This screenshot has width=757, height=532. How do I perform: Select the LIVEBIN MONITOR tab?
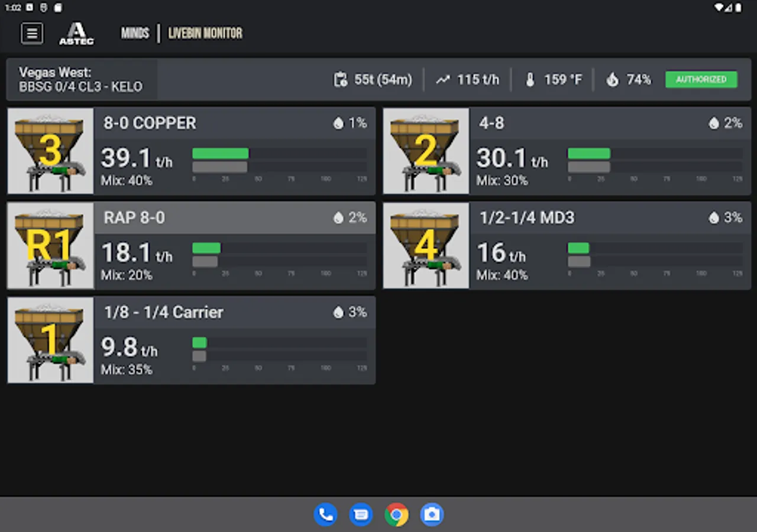205,33
